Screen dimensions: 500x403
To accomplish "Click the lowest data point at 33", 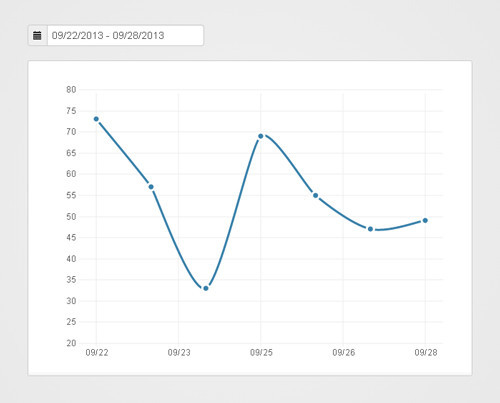I will tap(206, 288).
